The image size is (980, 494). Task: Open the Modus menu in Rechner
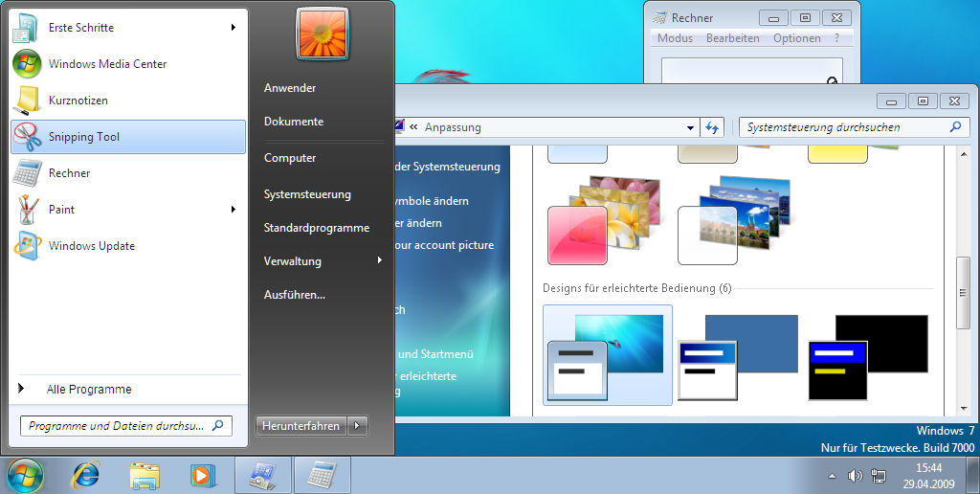pyautogui.click(x=675, y=38)
